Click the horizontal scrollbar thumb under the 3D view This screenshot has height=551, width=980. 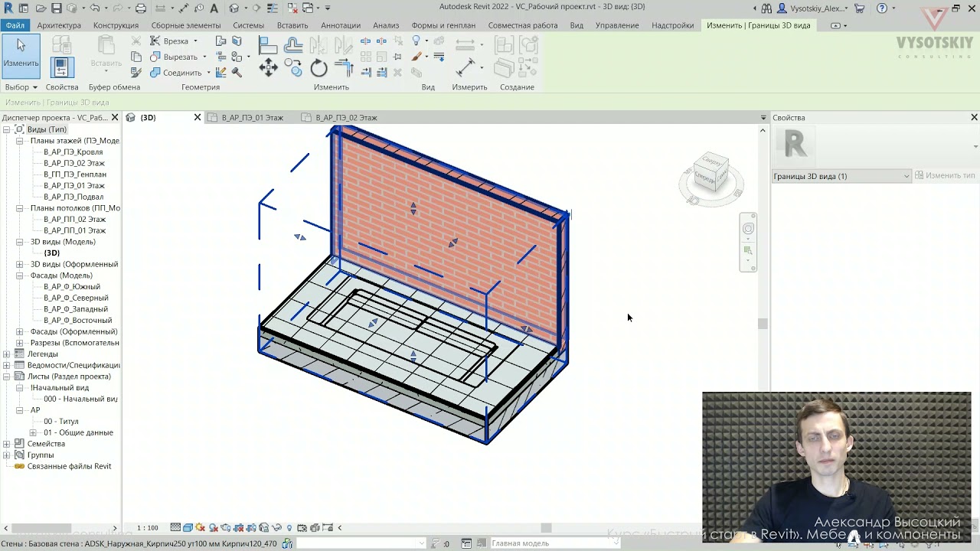click(x=547, y=528)
